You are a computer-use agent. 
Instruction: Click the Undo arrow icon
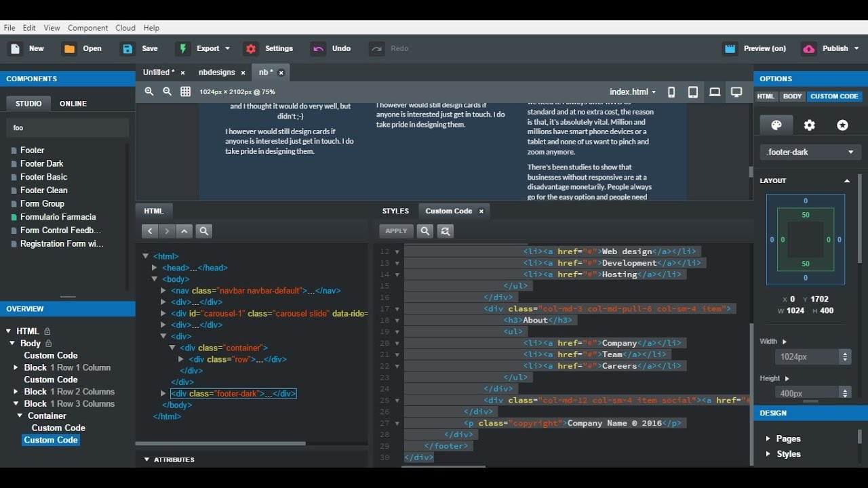[318, 49]
